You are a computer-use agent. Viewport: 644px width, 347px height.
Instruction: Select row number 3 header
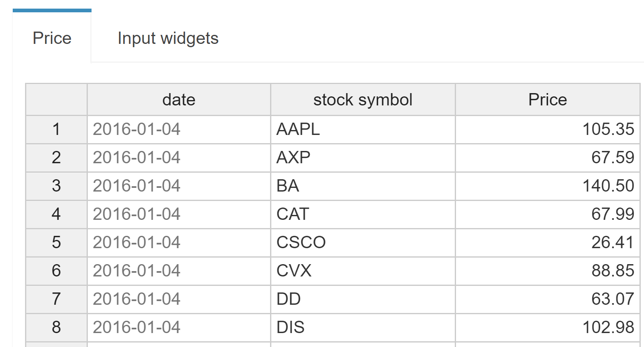point(56,186)
